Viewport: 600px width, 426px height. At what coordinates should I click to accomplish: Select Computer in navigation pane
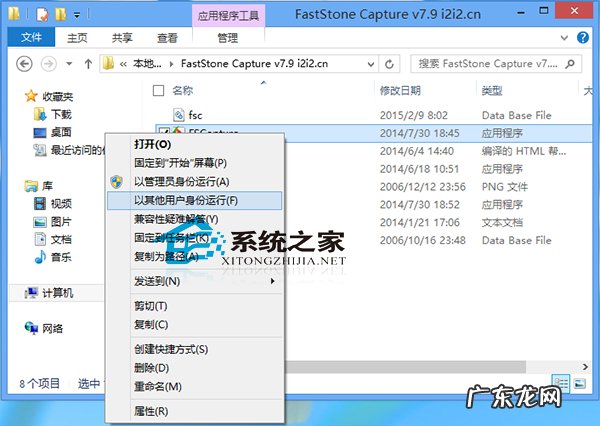click(49, 293)
